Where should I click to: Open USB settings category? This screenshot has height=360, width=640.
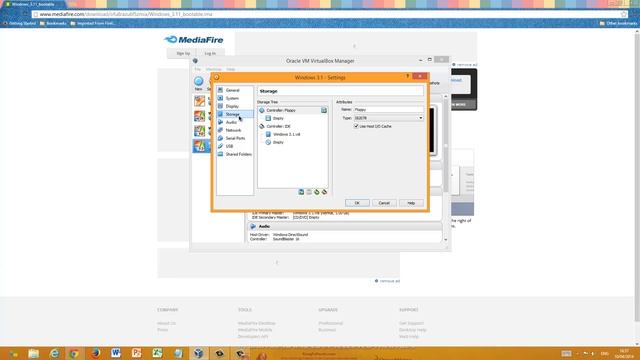pyautogui.click(x=235, y=146)
